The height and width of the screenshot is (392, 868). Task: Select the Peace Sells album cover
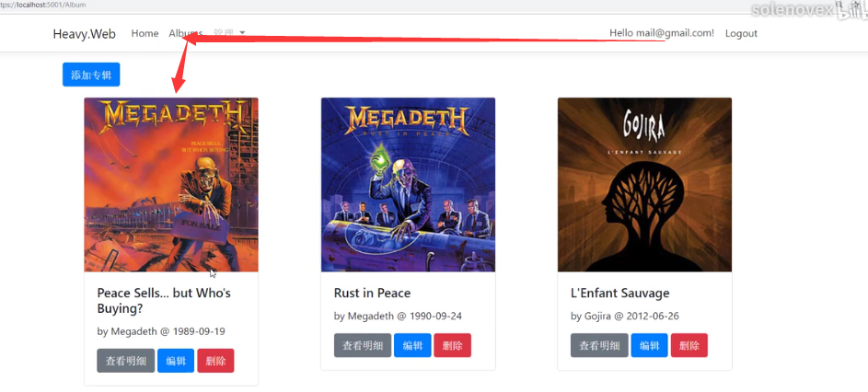tap(171, 185)
